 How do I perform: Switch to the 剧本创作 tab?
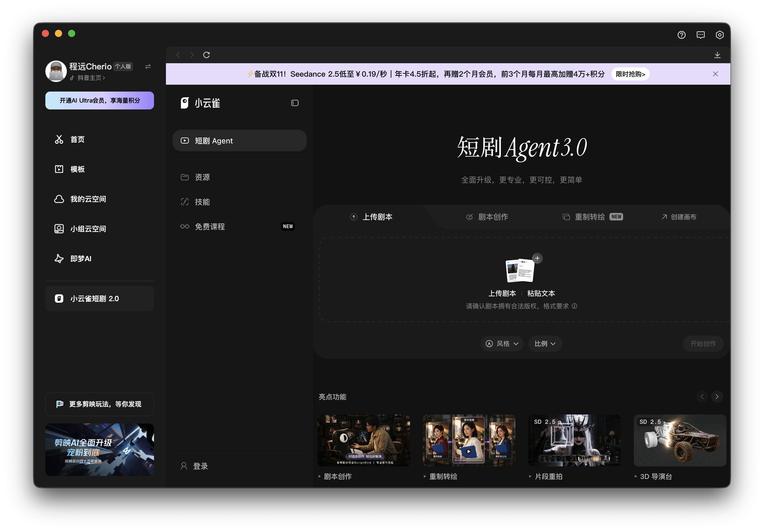[487, 217]
